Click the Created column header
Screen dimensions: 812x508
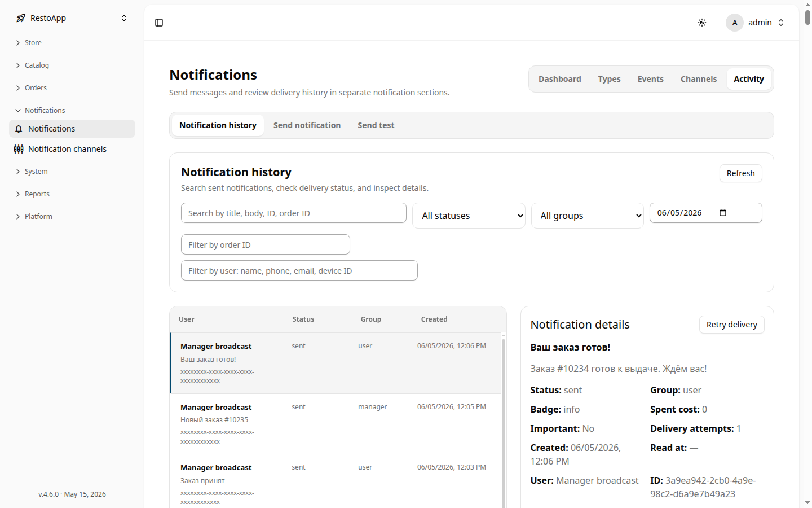(x=434, y=319)
